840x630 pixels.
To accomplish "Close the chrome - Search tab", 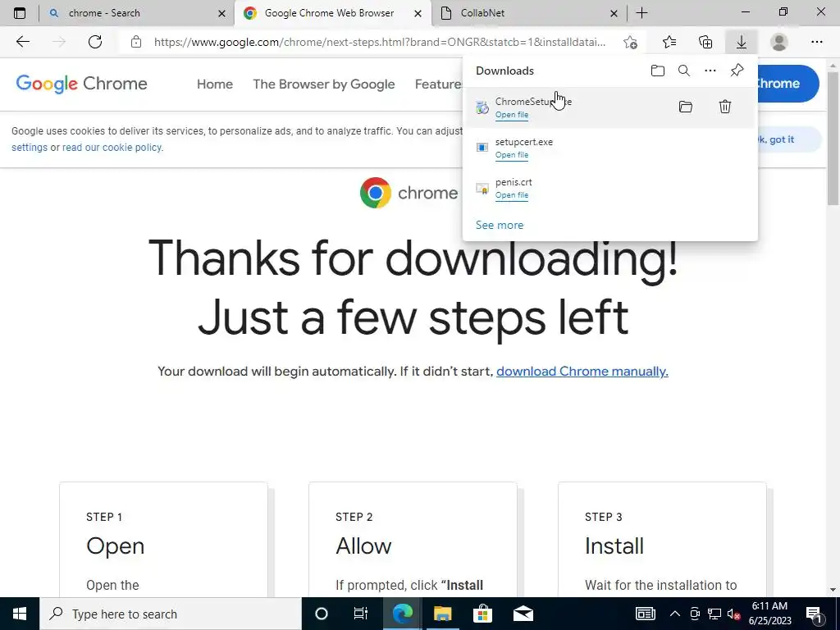I will point(221,13).
